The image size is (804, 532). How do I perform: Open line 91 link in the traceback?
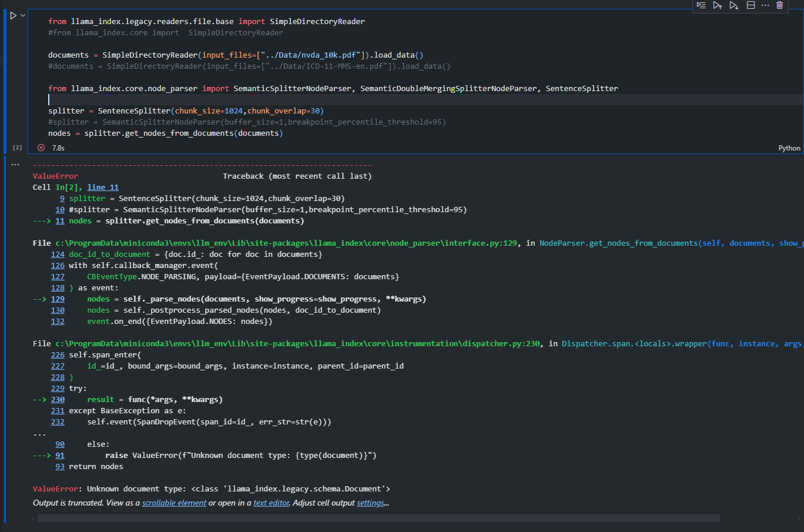(60, 456)
